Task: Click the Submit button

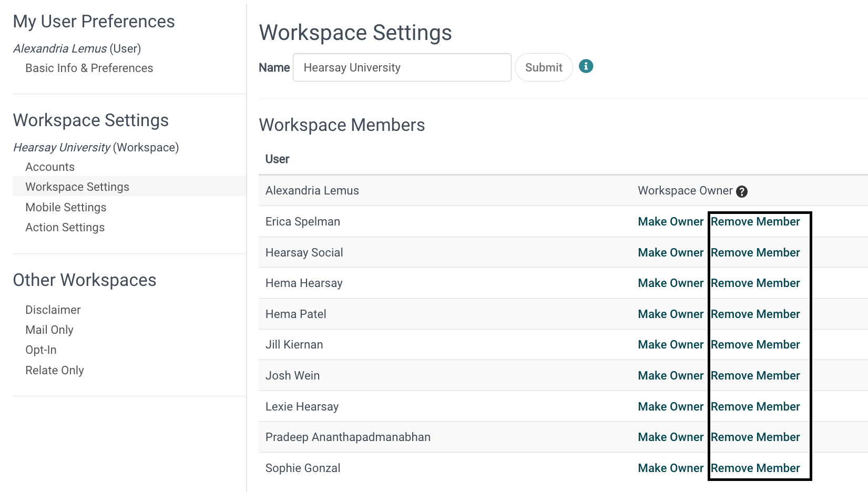Action: pyautogui.click(x=543, y=67)
